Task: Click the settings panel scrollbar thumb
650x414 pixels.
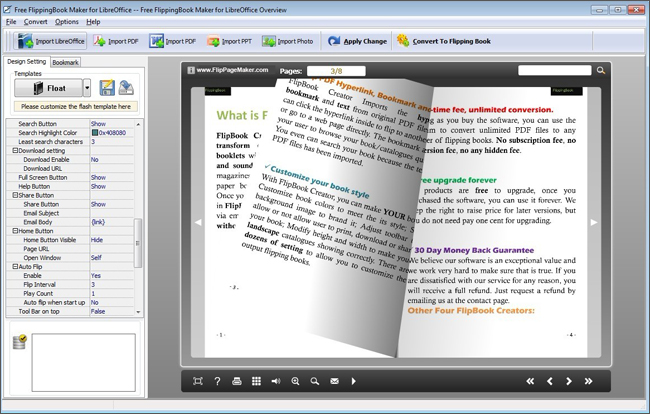Action: click(138, 243)
